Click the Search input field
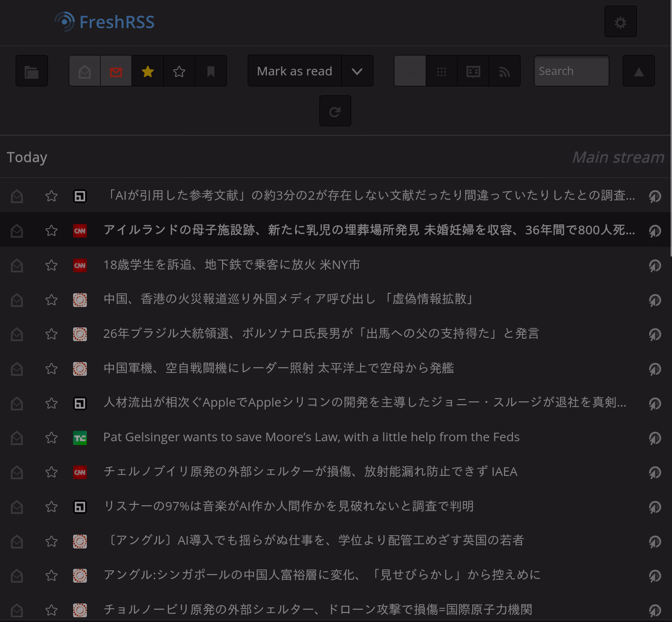The height and width of the screenshot is (622, 672). 571,71
